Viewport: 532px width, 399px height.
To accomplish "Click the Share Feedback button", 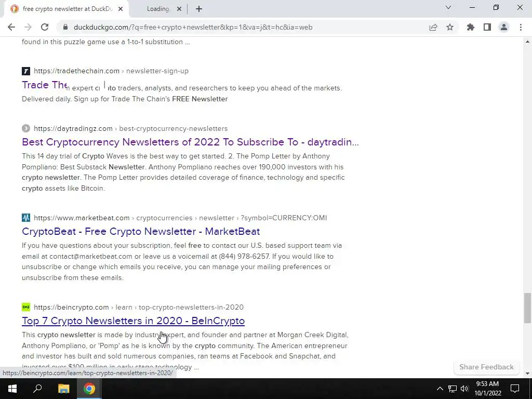I will [x=486, y=367].
